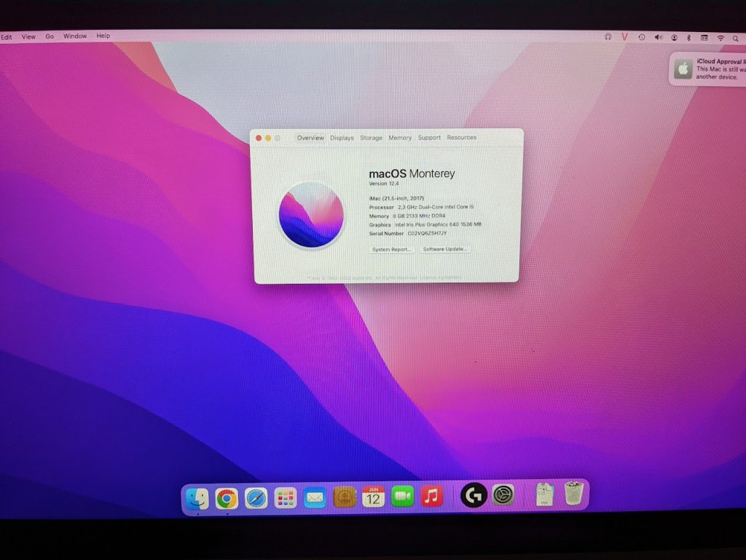Select the Overview tab

[310, 138]
